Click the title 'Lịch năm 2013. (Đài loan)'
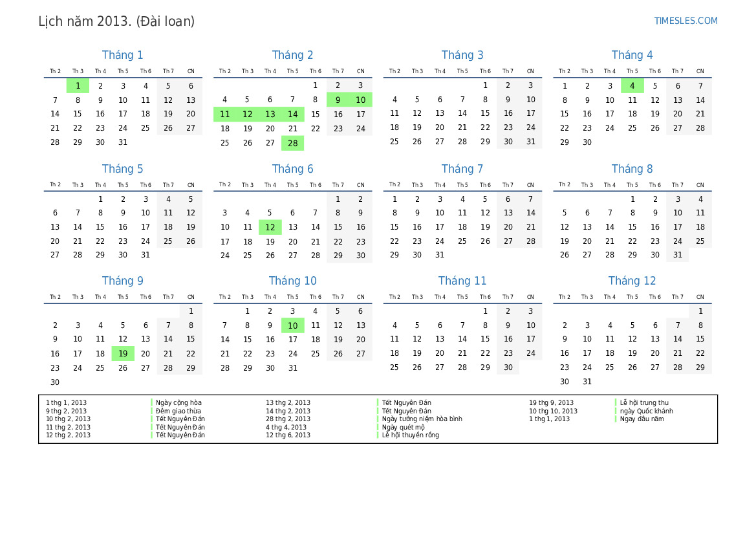The height and width of the screenshot is (535, 756). 116,21
